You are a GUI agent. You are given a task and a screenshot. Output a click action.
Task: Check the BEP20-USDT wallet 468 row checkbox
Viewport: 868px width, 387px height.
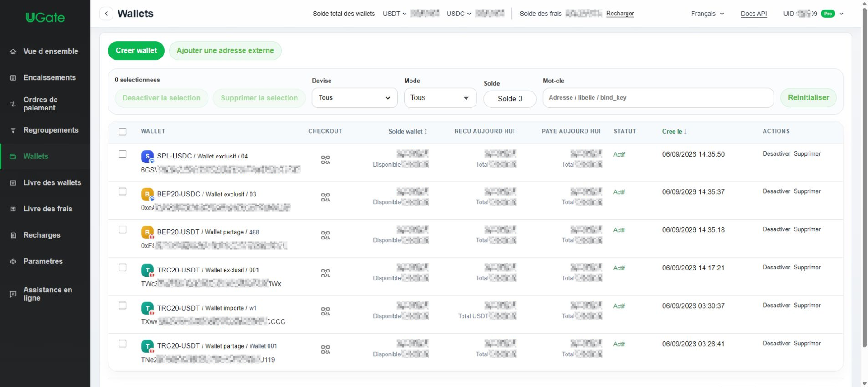[123, 229]
